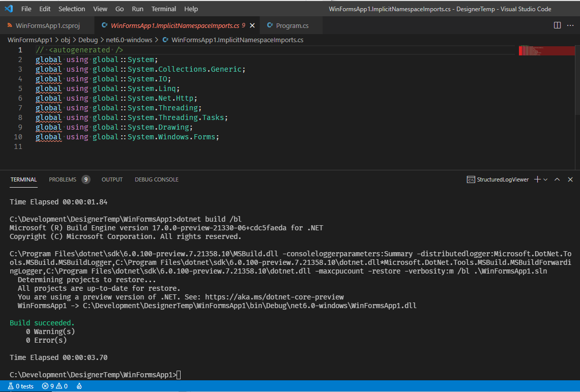This screenshot has width=580, height=392.
Task: Click the Debug breadcrumb folder
Action: [x=88, y=40]
